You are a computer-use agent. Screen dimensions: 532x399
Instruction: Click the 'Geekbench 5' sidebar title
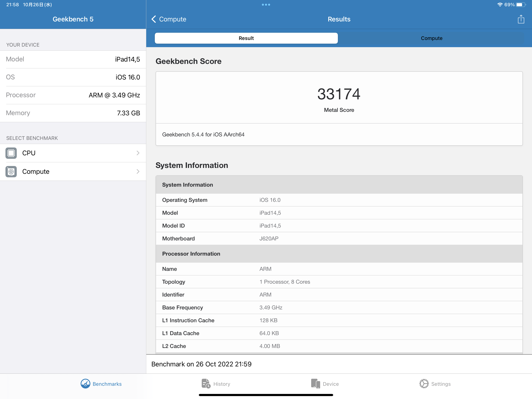[73, 19]
